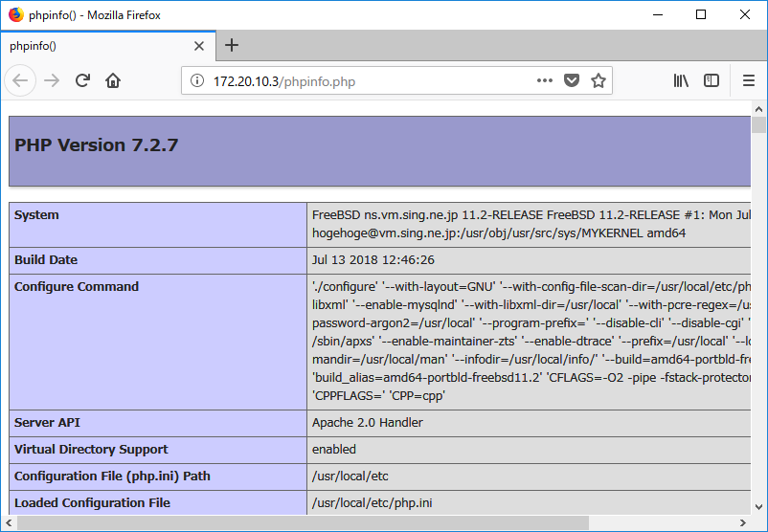The width and height of the screenshot is (768, 532).
Task: Click vertical scrollbar up arrow
Action: [x=758, y=109]
